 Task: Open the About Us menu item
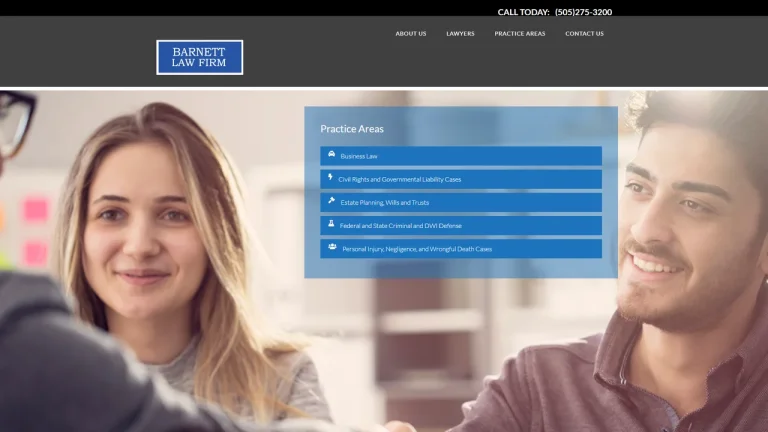click(410, 34)
